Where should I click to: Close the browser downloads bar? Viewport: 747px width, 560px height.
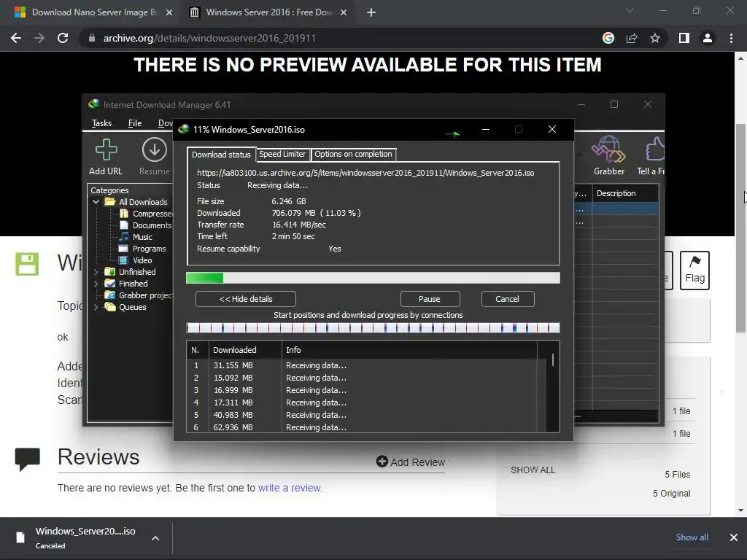click(x=734, y=537)
